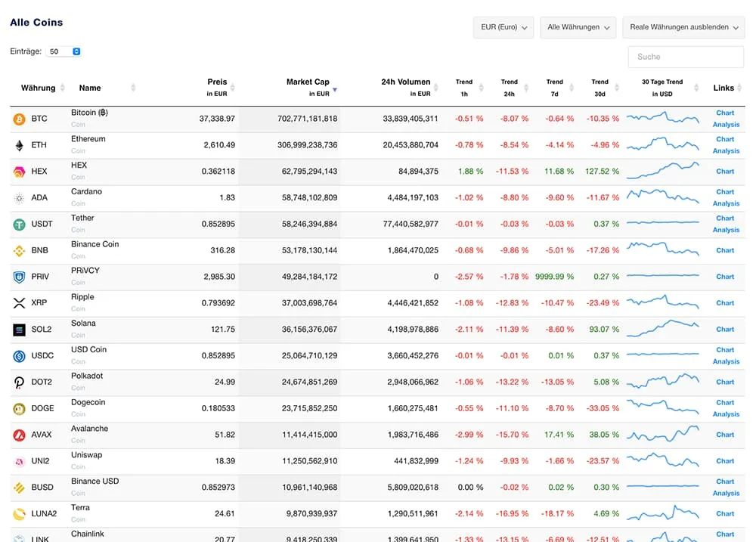Click the DOGE ticker symbol
This screenshot has height=542, width=756.
[42, 408]
